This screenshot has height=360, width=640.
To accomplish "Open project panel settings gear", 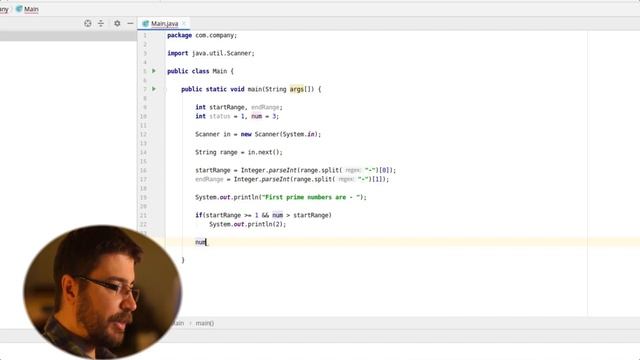I will click(117, 23).
